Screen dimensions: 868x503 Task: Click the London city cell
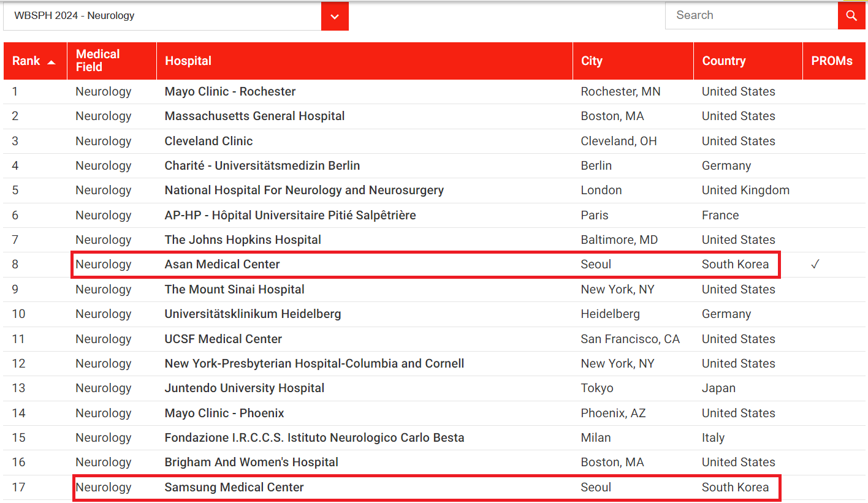pyautogui.click(x=601, y=190)
